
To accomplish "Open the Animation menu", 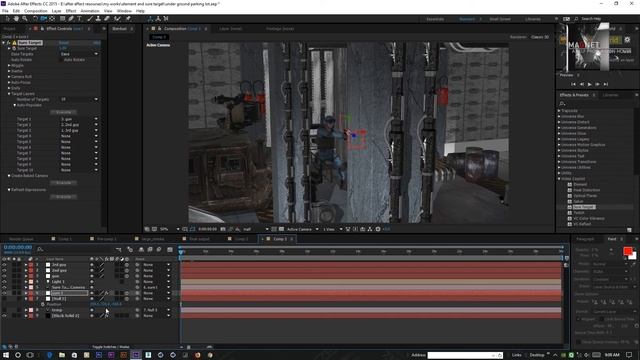I will click(90, 11).
